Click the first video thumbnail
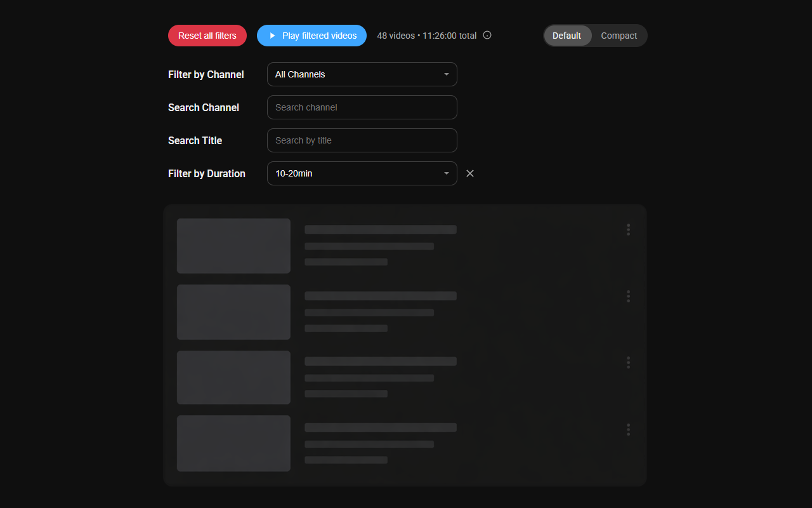This screenshot has width=812, height=508. pos(233,246)
